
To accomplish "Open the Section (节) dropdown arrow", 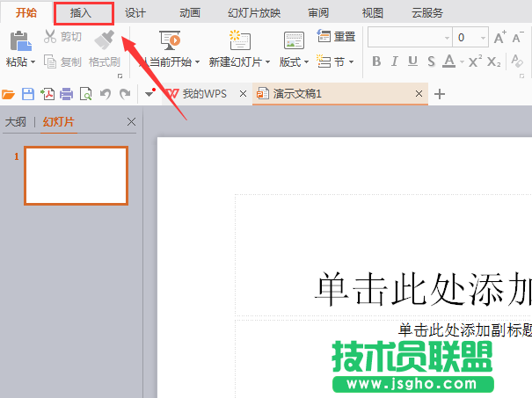I will (351, 62).
